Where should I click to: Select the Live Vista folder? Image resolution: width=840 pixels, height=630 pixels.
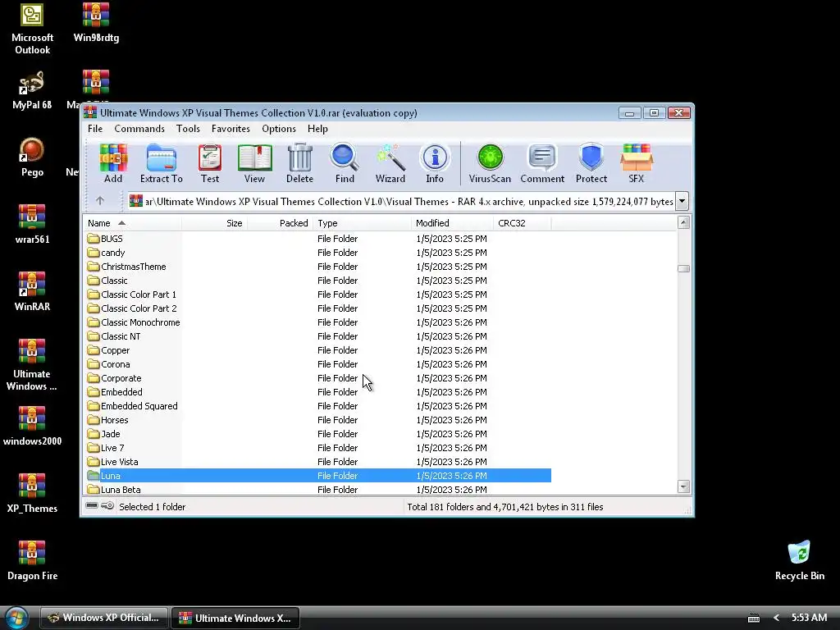pos(113,461)
